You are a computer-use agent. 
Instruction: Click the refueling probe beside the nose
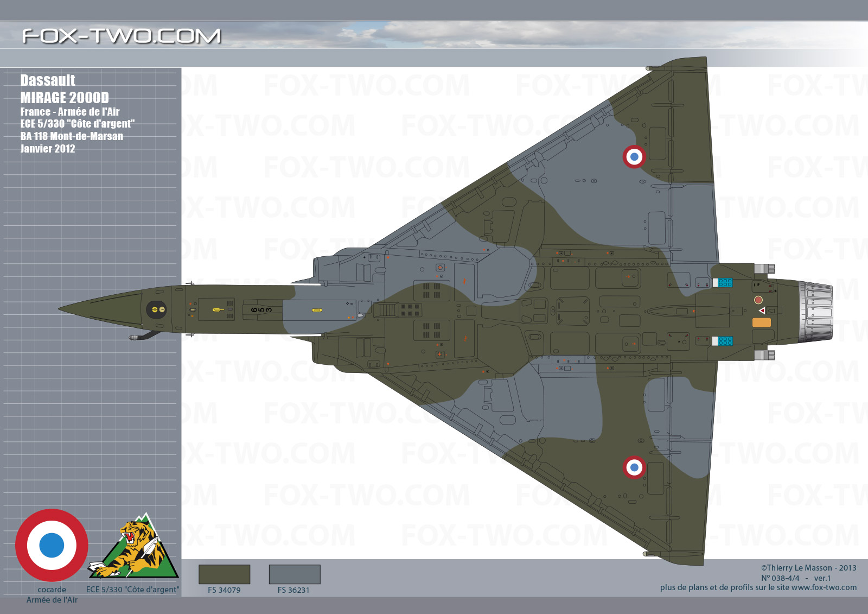145,336
